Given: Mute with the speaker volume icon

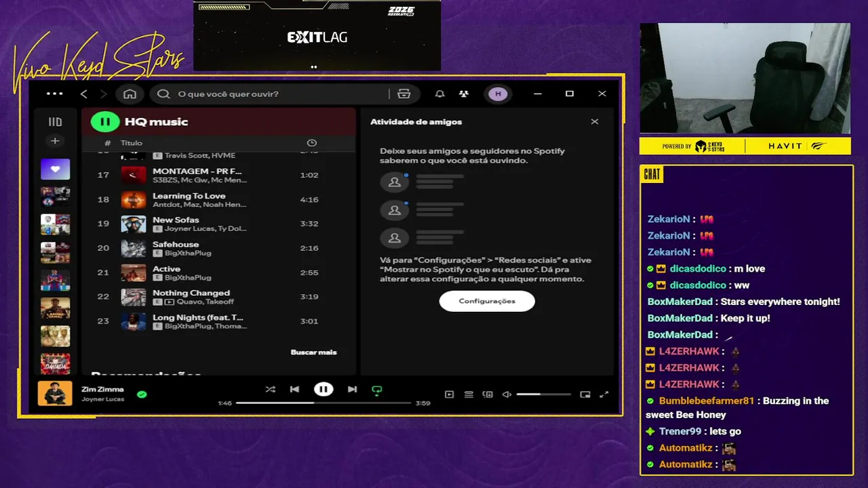Looking at the screenshot, I should [x=507, y=394].
